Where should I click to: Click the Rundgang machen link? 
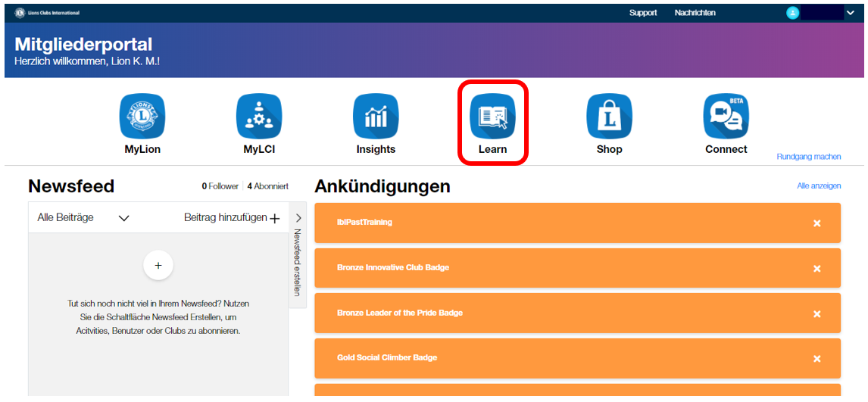pyautogui.click(x=808, y=157)
